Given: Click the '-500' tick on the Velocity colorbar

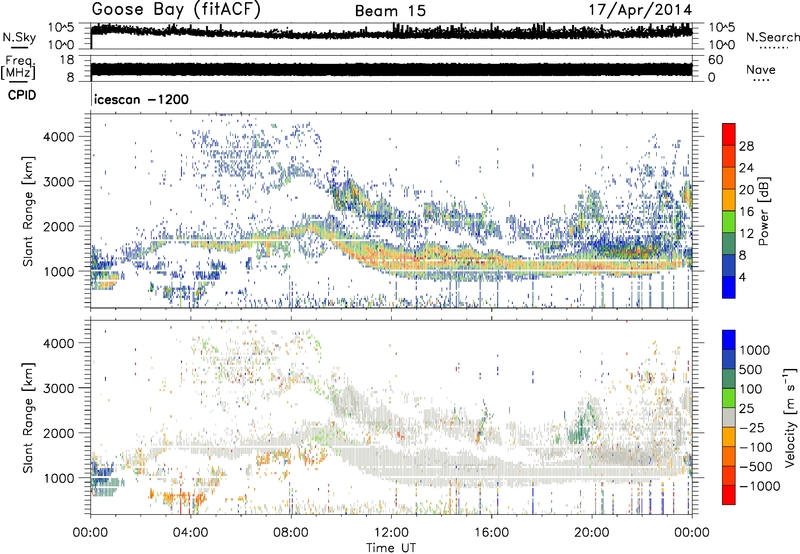Looking at the screenshot, I should [x=756, y=466].
